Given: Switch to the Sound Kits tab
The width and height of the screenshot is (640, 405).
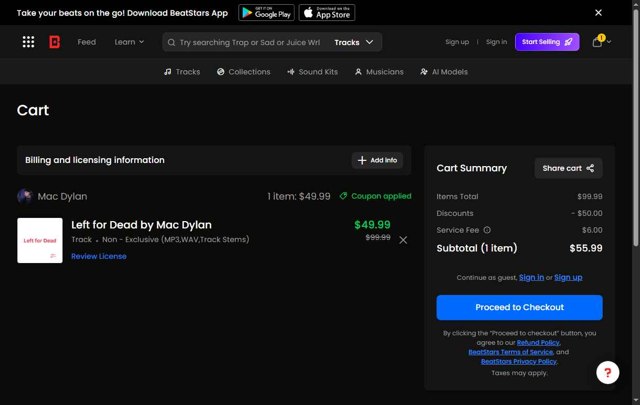Looking at the screenshot, I should 313,72.
